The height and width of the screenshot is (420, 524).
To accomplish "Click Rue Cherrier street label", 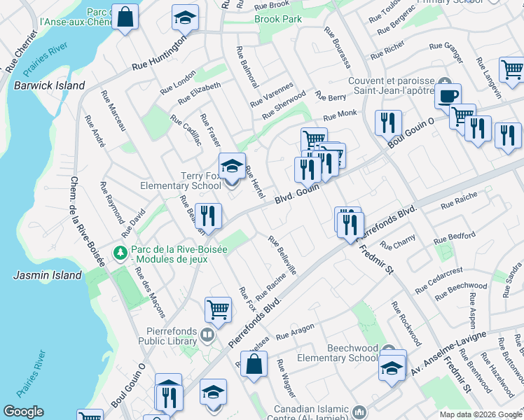I will pyautogui.click(x=22, y=51).
